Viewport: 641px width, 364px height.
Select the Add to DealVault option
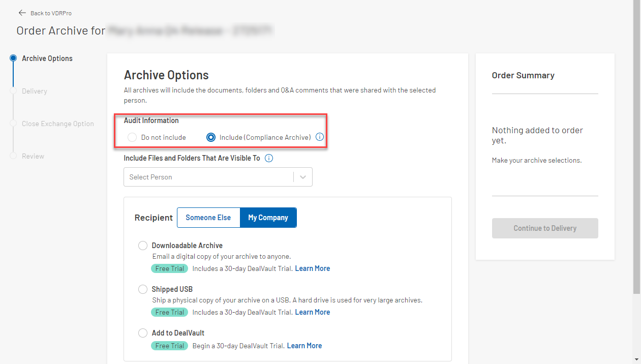[143, 332]
